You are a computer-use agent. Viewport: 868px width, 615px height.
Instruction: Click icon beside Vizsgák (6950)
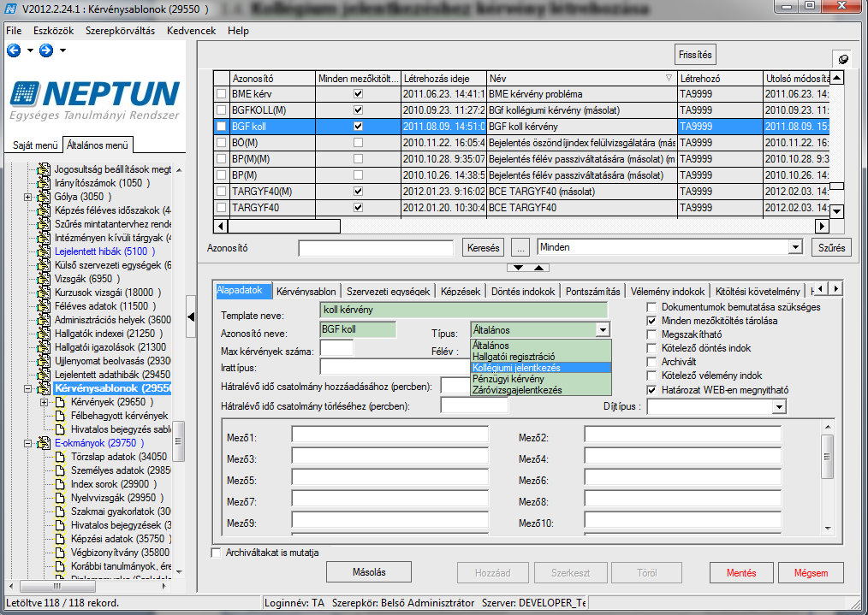click(44, 279)
